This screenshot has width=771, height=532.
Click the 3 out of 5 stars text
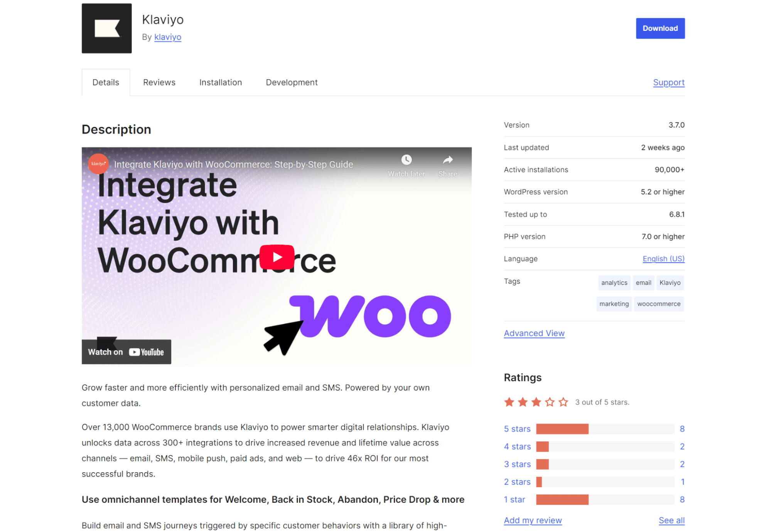pyautogui.click(x=602, y=402)
